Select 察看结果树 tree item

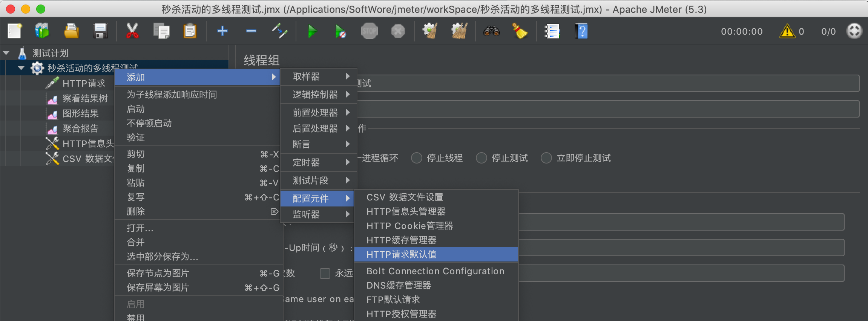[85, 98]
